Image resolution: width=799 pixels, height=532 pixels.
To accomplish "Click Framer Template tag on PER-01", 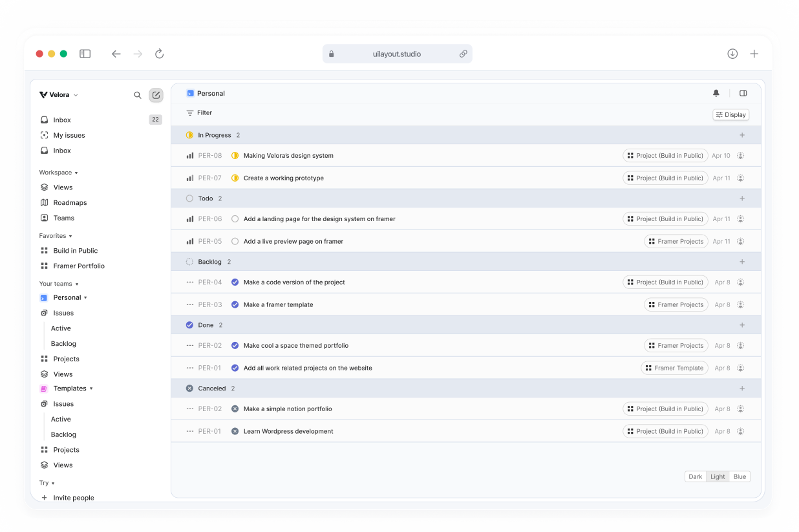I will (x=675, y=368).
